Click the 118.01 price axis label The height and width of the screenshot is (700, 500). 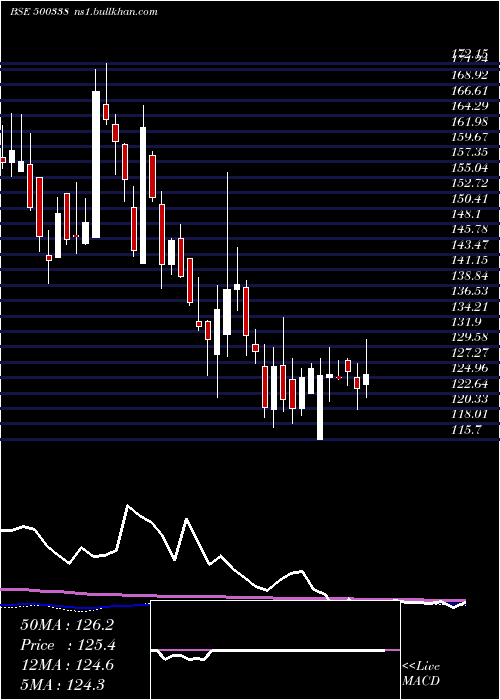tap(468, 414)
